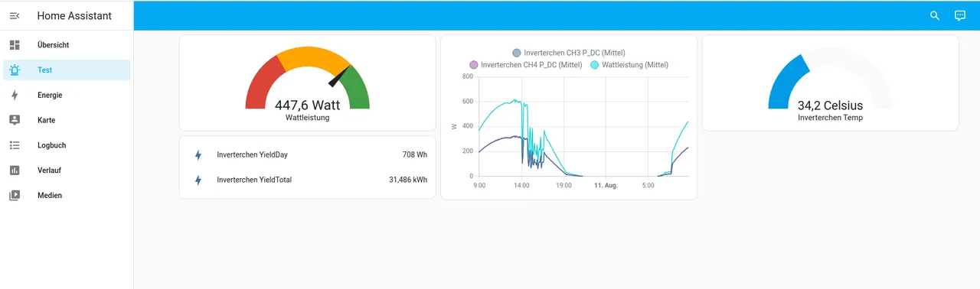Open Verlauf from the sidebar
The width and height of the screenshot is (980, 289).
click(67, 170)
